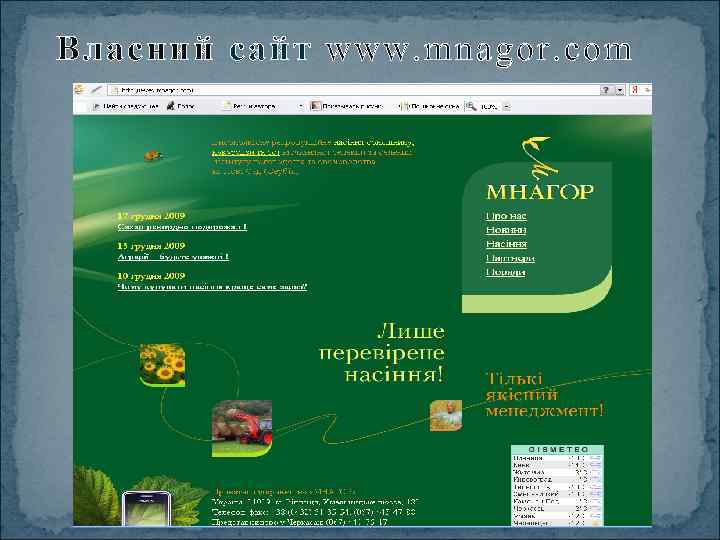Click the underlined yellow link in intro text

click(x=246, y=153)
